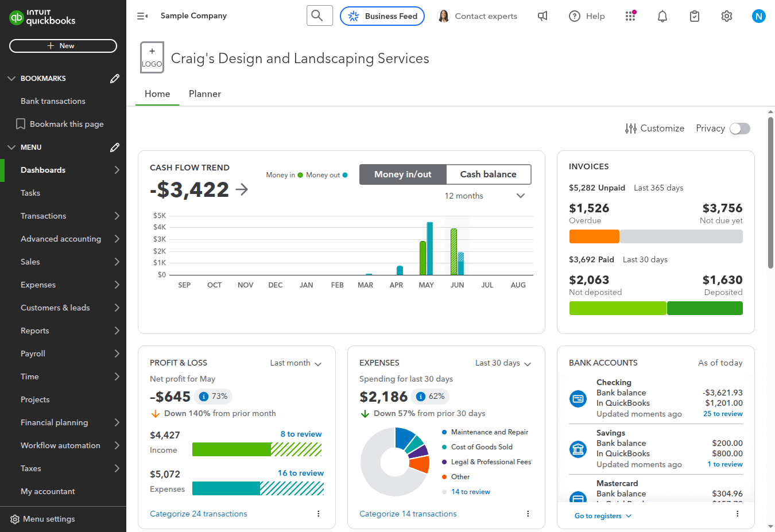
Task: Edit bookmarks with the pencil icon
Action: 115,79
